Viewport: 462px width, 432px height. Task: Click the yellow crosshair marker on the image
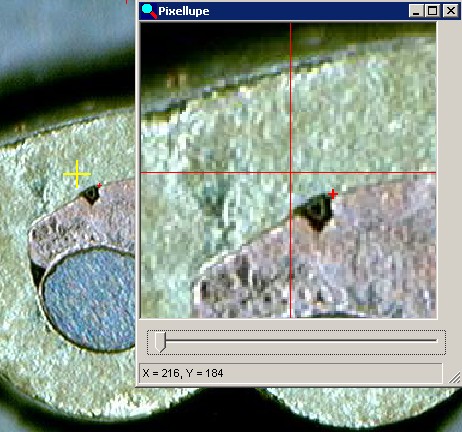click(x=77, y=174)
